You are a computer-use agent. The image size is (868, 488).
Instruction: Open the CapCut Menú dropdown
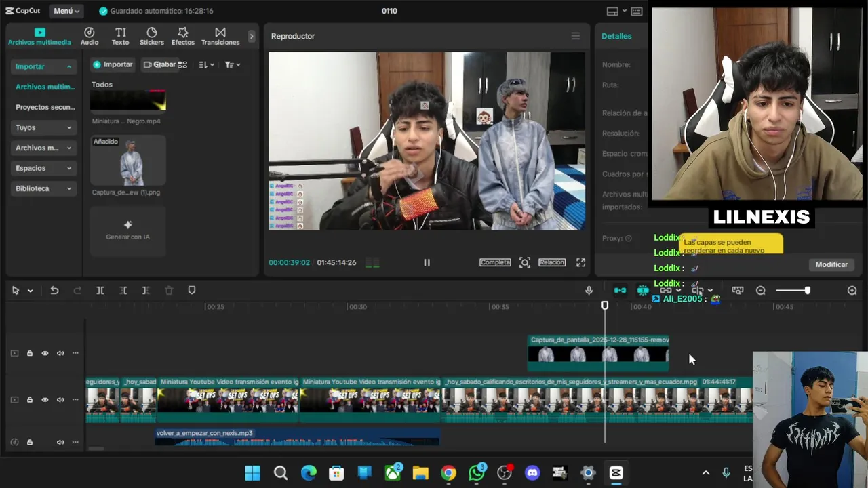point(66,11)
